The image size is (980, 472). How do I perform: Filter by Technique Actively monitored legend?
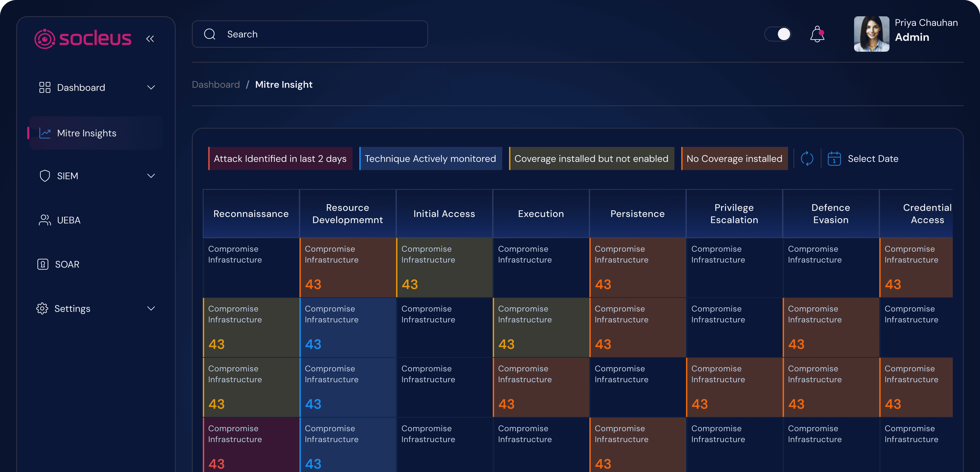pos(431,159)
